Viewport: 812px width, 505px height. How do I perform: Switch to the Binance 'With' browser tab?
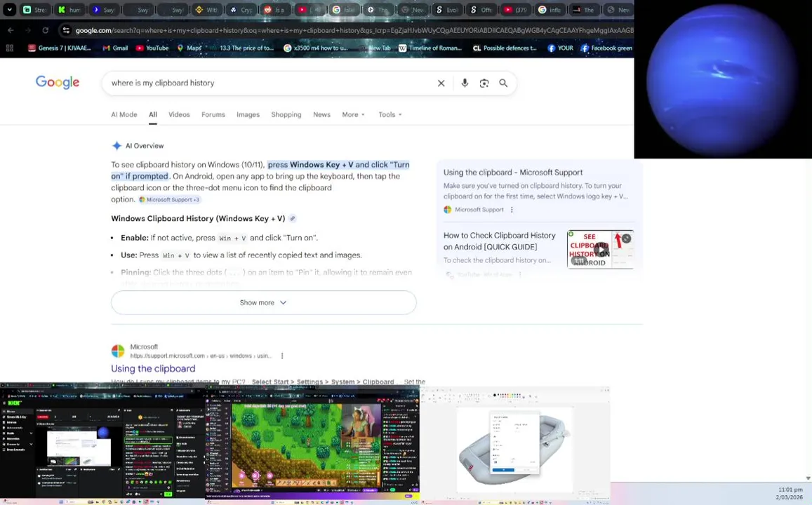(206, 9)
